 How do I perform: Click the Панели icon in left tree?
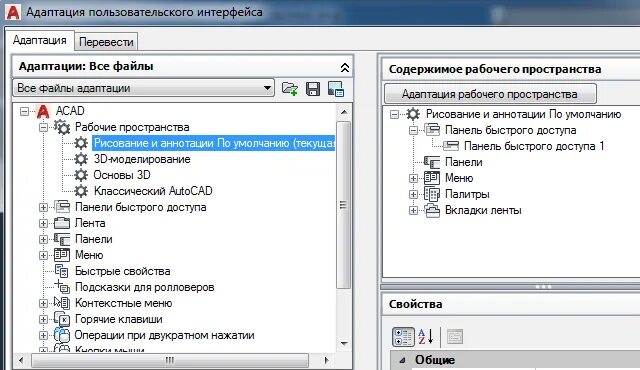[62, 239]
